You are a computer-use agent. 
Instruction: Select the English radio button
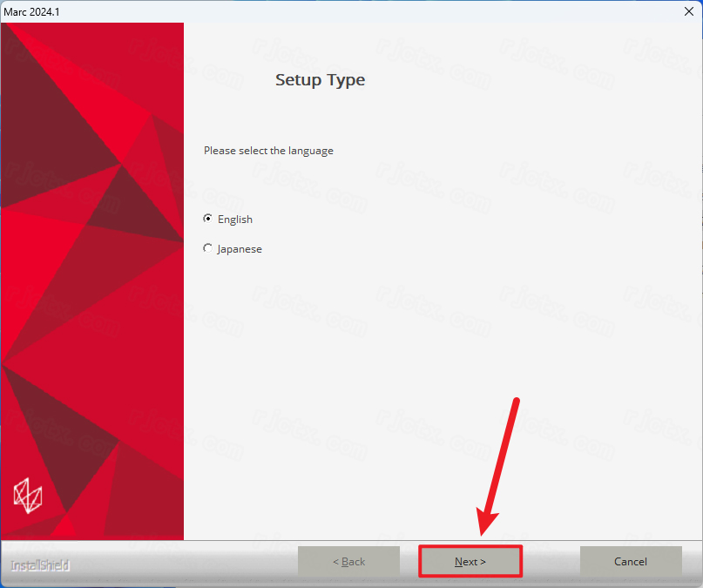tap(207, 219)
